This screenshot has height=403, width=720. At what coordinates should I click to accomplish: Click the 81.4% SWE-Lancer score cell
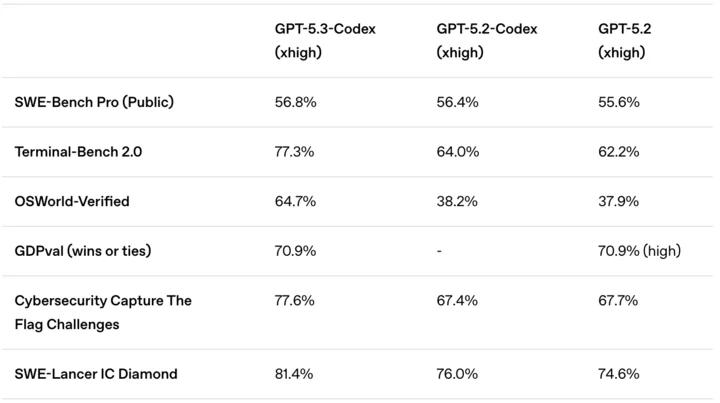pos(294,374)
